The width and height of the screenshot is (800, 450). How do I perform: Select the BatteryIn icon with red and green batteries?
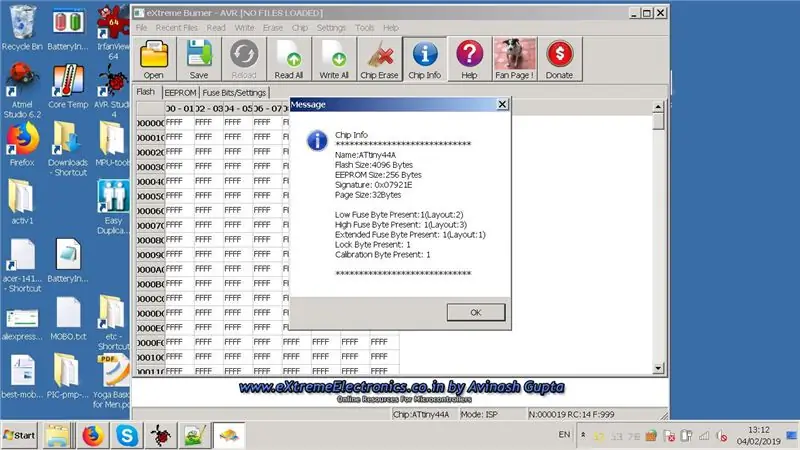tap(68, 28)
